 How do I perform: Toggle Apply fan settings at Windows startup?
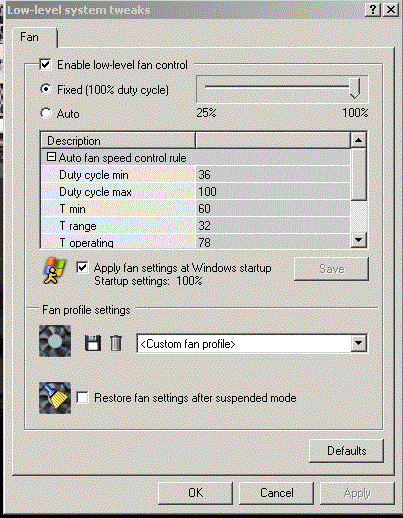coord(82,268)
